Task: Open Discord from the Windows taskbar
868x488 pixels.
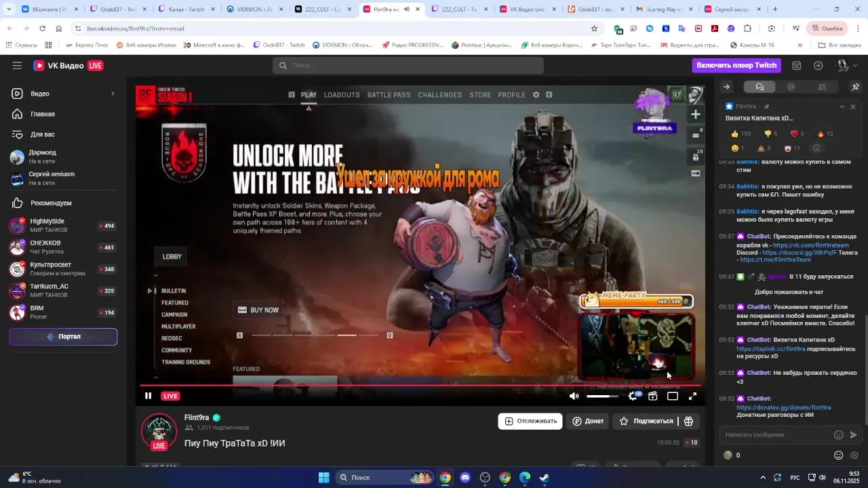Action: tap(465, 477)
